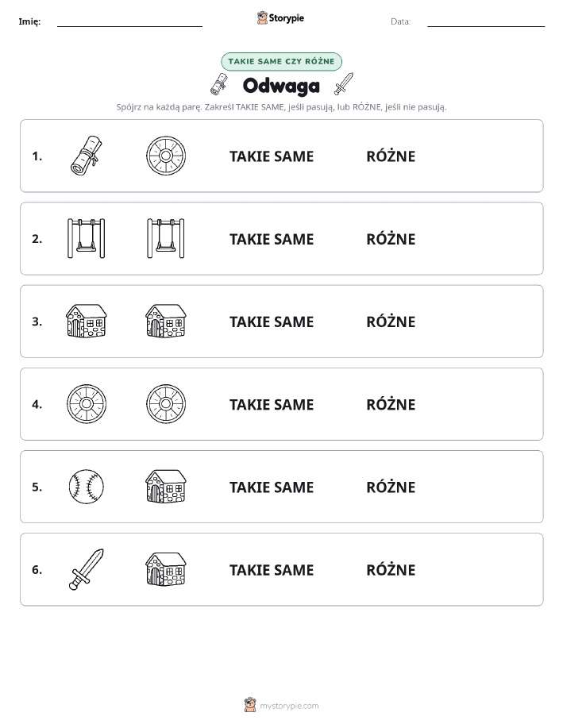Choose RÓŻNE for row 1
Image resolution: width=563 pixels, height=728 pixels.
(391, 156)
